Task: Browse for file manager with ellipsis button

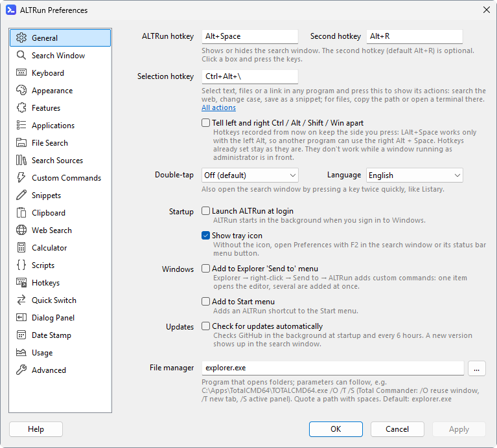Action: pyautogui.click(x=477, y=368)
